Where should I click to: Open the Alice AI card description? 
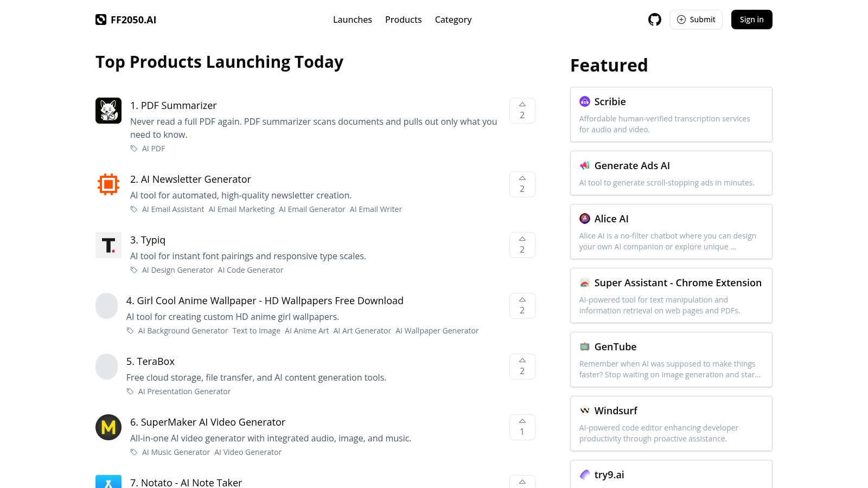668,241
